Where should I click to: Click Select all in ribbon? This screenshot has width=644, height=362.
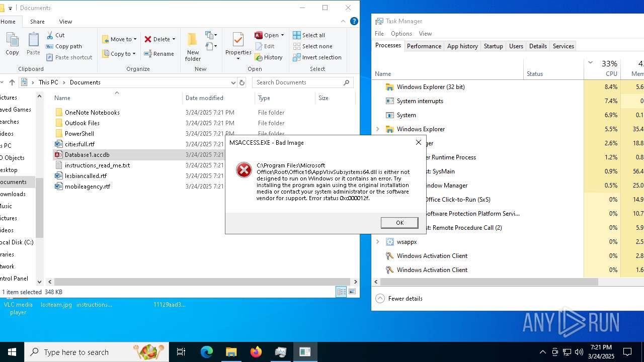pos(309,35)
